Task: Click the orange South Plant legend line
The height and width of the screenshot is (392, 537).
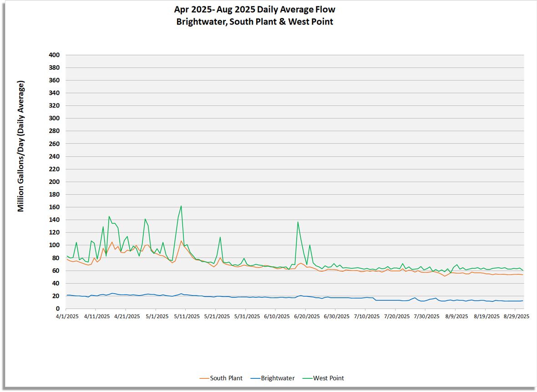Action: [204, 378]
